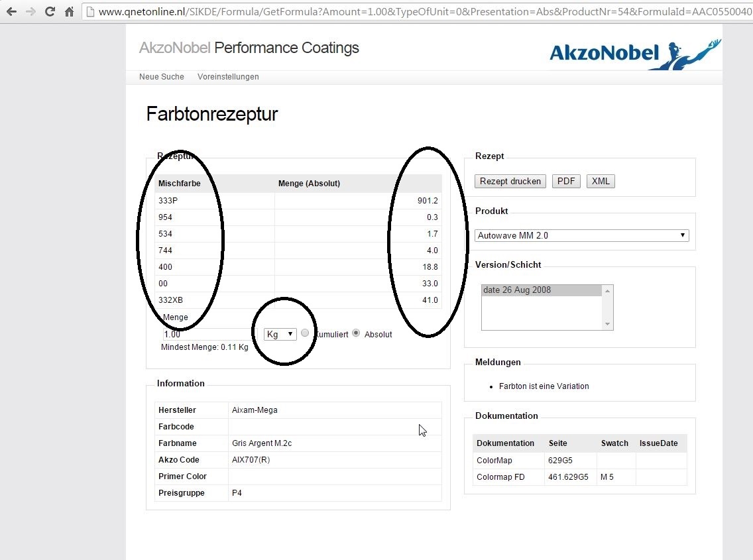
Task: Click the browser back arrow
Action: [11, 11]
